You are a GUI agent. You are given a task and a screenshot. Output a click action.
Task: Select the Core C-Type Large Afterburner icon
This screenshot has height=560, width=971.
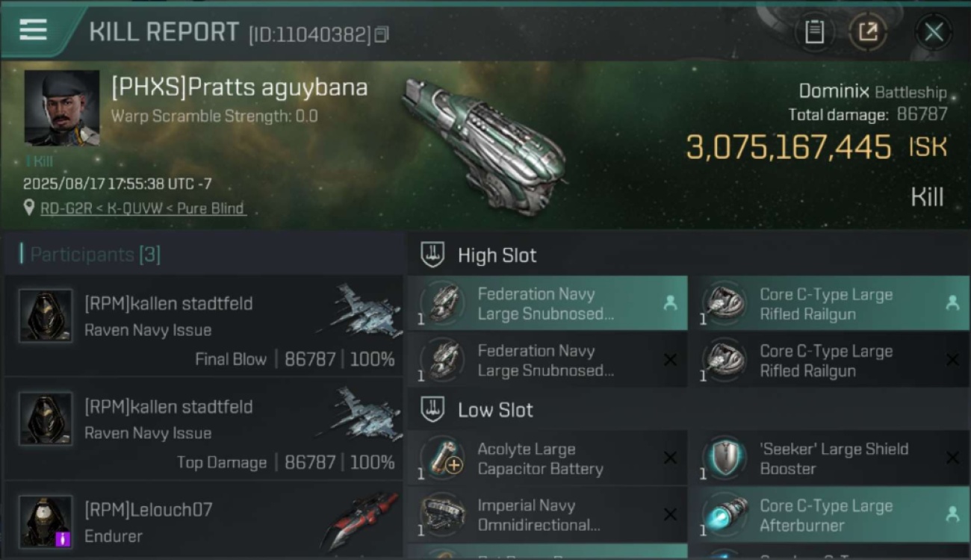(x=725, y=515)
